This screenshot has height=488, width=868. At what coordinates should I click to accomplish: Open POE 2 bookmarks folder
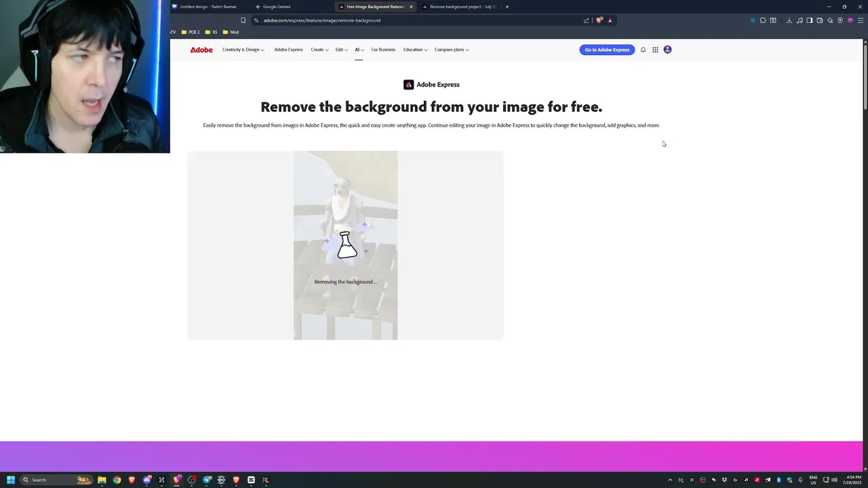(x=190, y=32)
